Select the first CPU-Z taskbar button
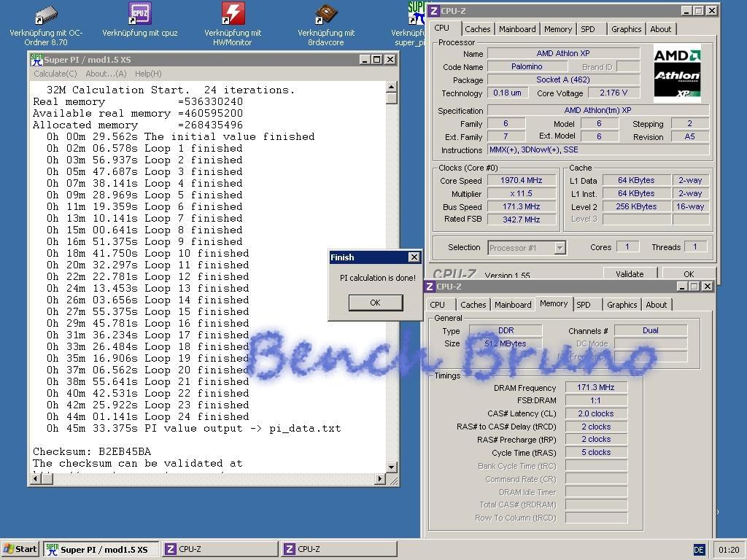This screenshot has height=560, width=747. (220, 549)
